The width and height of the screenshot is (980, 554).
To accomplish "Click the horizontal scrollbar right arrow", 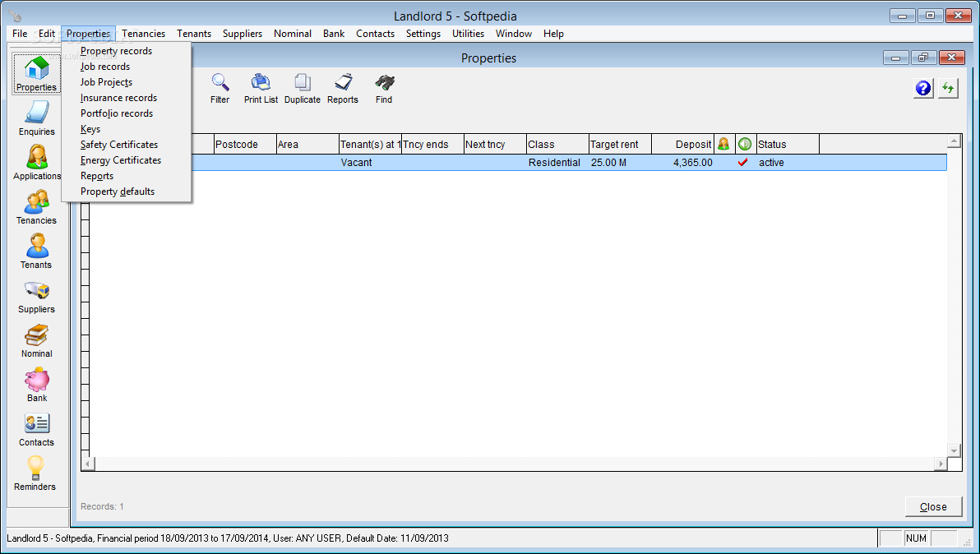I will (x=941, y=464).
